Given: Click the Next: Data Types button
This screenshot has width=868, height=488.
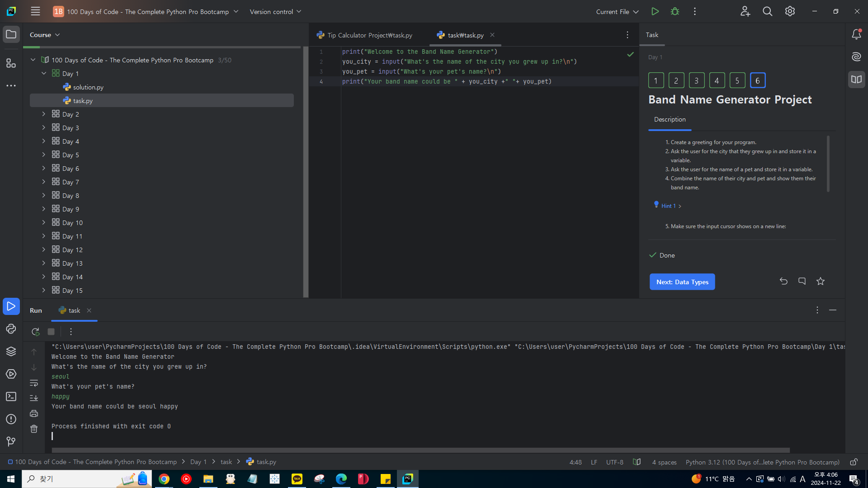Looking at the screenshot, I should (682, 282).
